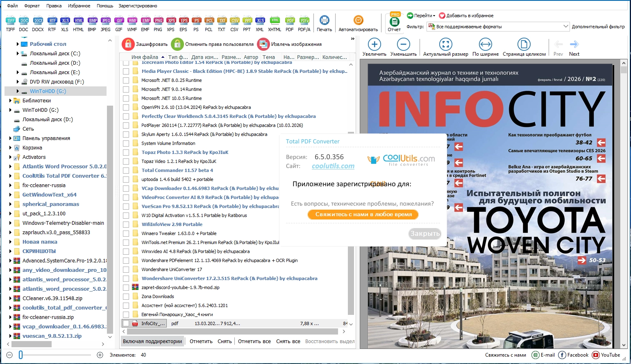The image size is (631, 364).
Task: Select GIF output format
Action: [x=119, y=24]
